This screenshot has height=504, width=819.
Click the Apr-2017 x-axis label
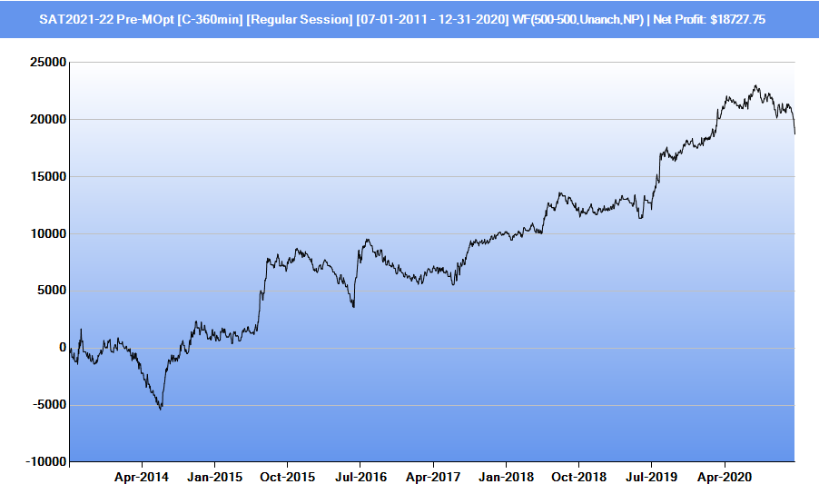point(433,477)
